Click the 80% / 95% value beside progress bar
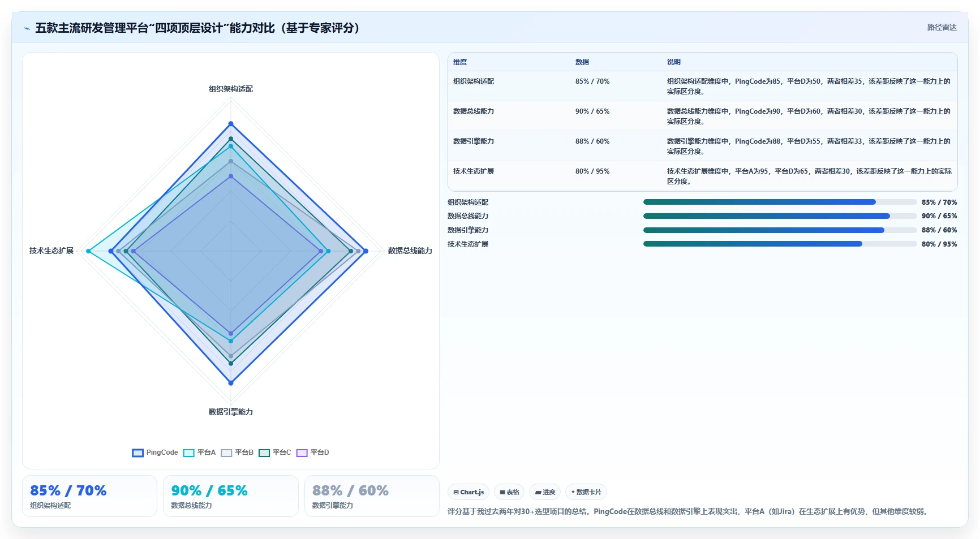This screenshot has height=539, width=980. pyautogui.click(x=939, y=244)
